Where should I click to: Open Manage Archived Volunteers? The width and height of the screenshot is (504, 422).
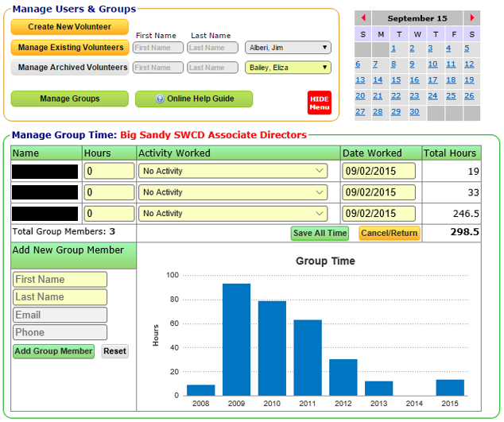[70, 68]
